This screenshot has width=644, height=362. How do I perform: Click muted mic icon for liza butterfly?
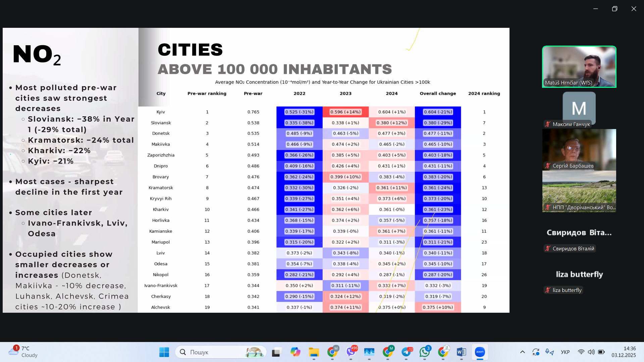click(x=548, y=290)
